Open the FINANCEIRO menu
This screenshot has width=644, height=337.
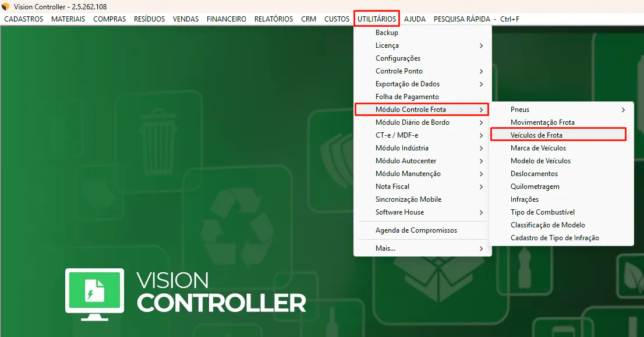227,19
